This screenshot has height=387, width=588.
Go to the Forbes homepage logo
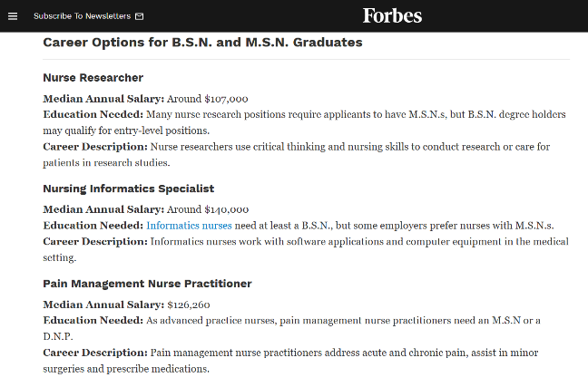392,15
